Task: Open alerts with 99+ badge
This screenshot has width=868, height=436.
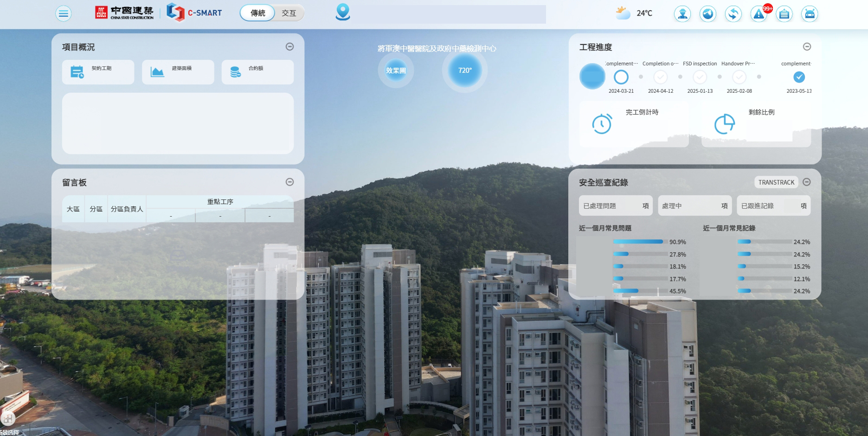Action: [759, 14]
